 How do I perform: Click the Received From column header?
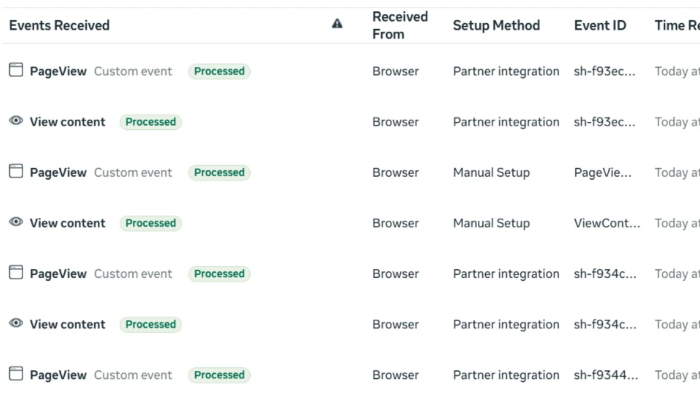[x=400, y=25]
